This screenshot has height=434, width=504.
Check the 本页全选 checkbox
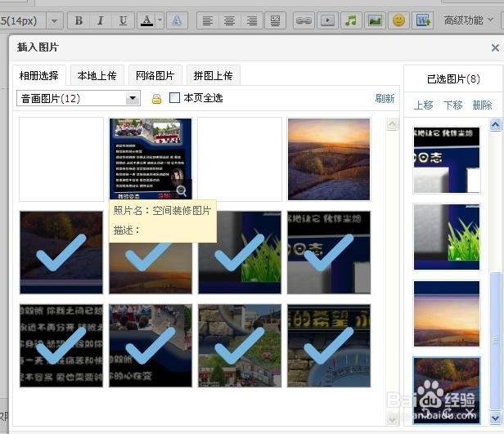(174, 97)
